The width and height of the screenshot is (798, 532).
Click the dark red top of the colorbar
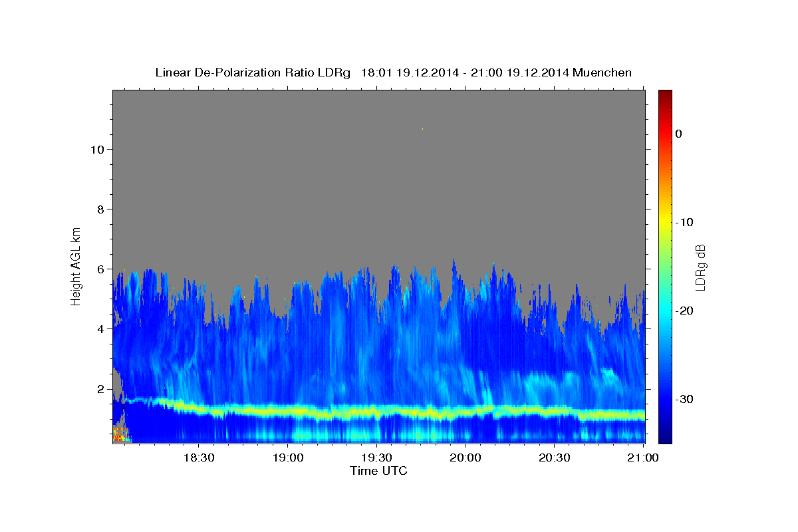(665, 95)
